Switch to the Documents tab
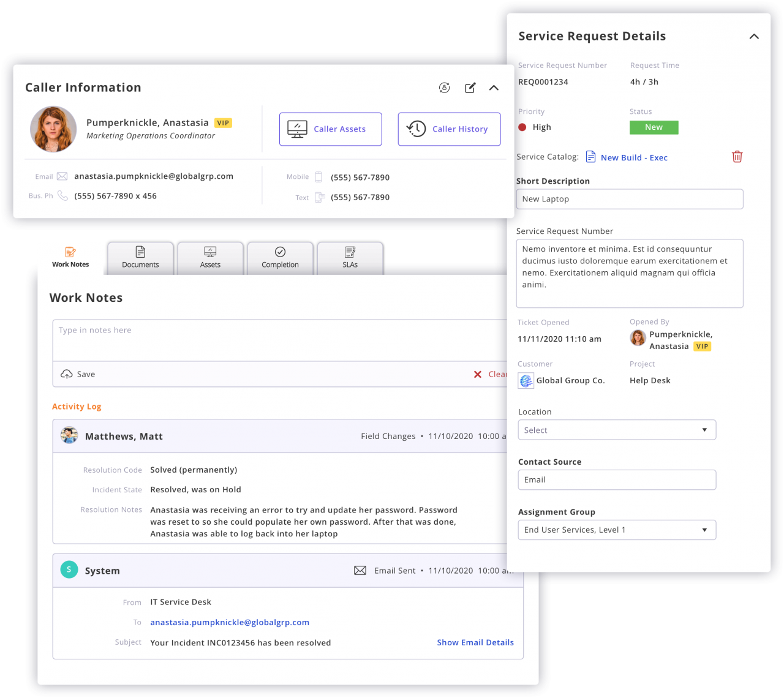 (140, 257)
